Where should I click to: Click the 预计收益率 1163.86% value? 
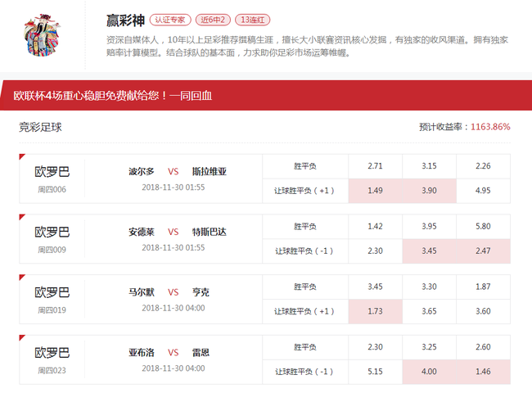[490, 127]
